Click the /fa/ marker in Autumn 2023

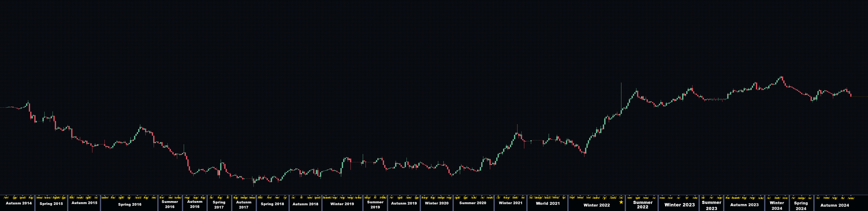pos(728,198)
